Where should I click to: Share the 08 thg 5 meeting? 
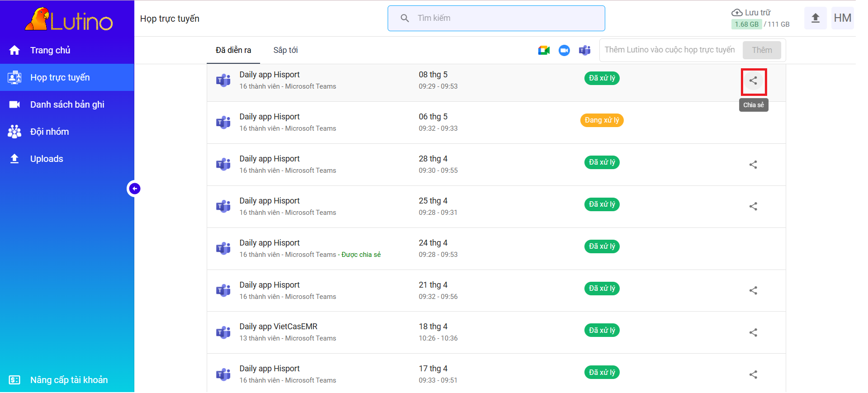(753, 80)
